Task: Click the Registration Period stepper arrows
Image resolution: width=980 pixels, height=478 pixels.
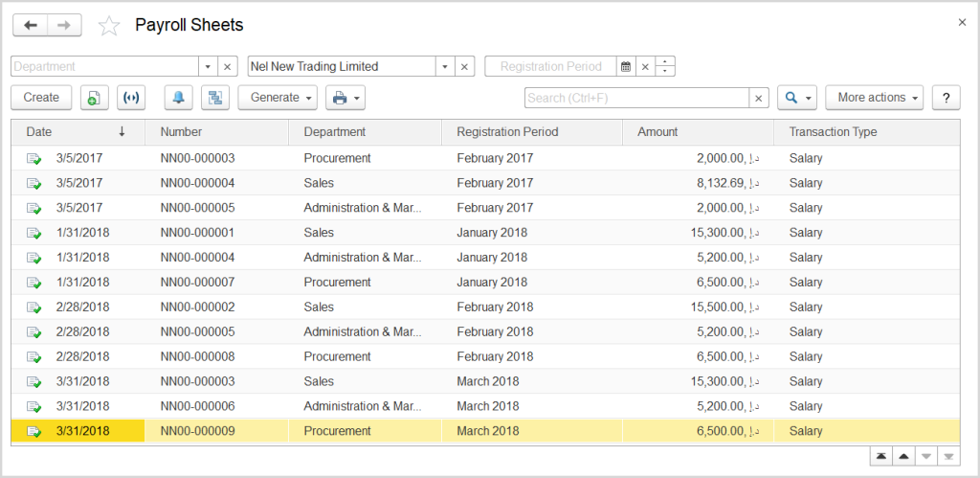Action: 665,66
